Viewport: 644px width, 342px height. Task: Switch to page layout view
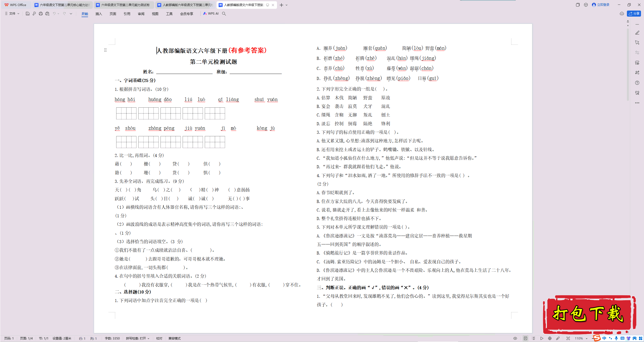[526, 338]
